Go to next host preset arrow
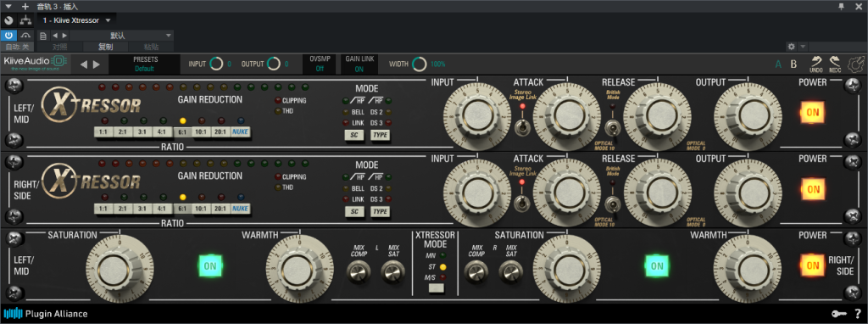 (64, 36)
